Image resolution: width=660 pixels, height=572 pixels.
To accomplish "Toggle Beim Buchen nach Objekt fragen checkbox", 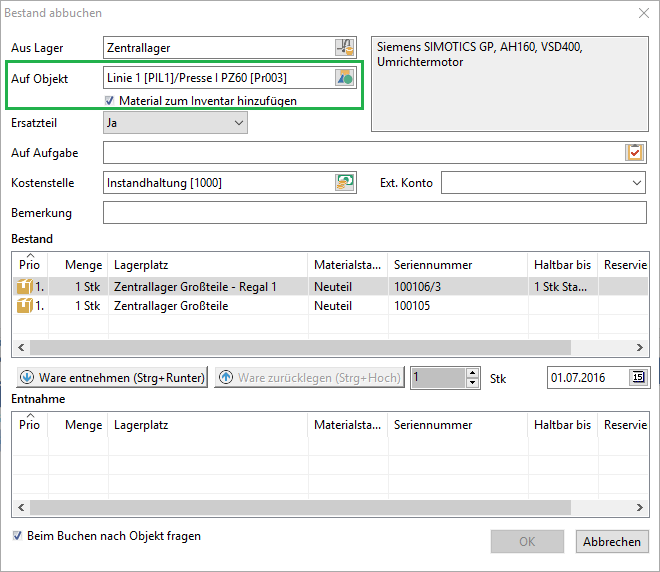I will (x=17, y=536).
